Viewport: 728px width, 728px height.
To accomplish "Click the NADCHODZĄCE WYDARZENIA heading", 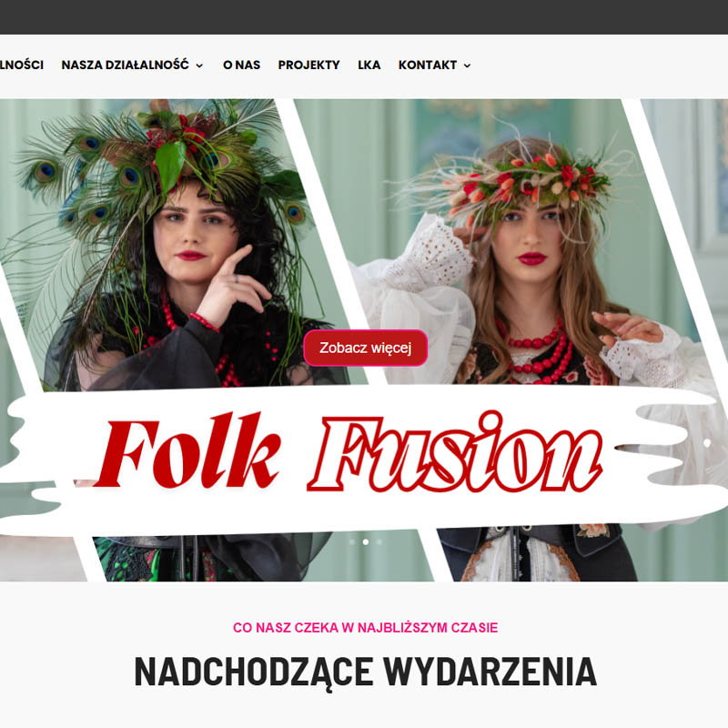I will (366, 672).
